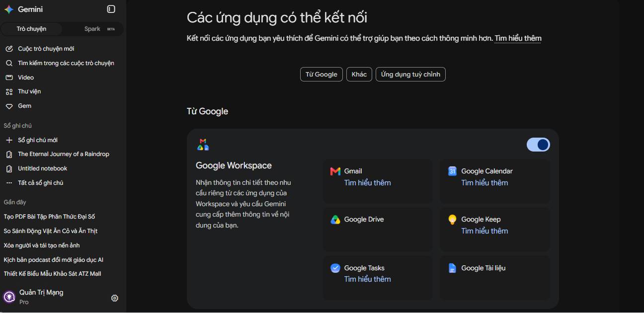Image resolution: width=644 pixels, height=313 pixels.
Task: Click the Google Tasks checkmark icon
Action: (x=335, y=268)
